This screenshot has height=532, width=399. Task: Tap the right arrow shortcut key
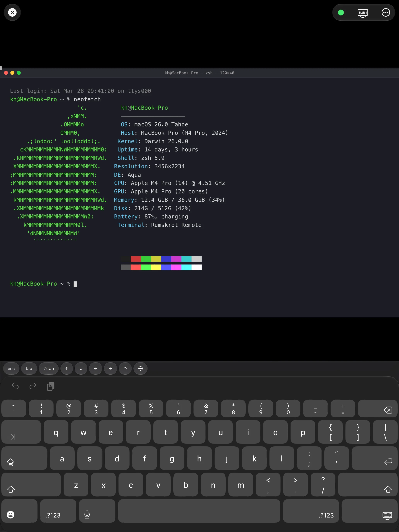[x=110, y=368]
